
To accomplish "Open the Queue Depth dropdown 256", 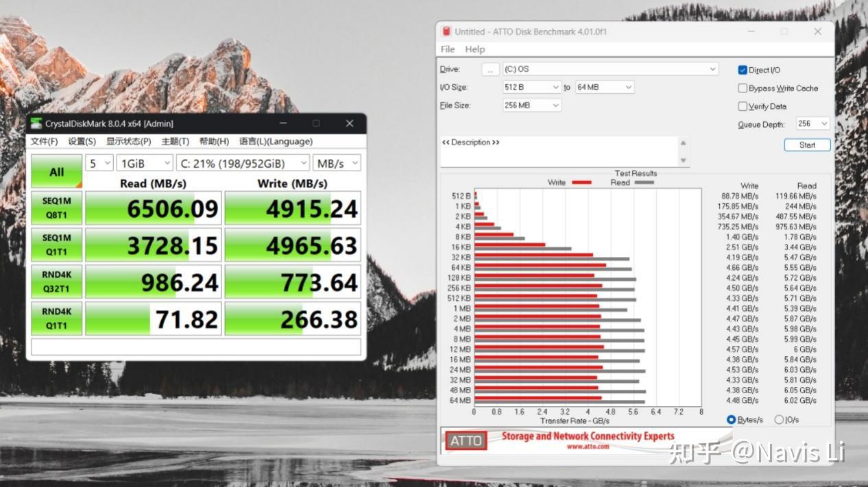I will [813, 123].
